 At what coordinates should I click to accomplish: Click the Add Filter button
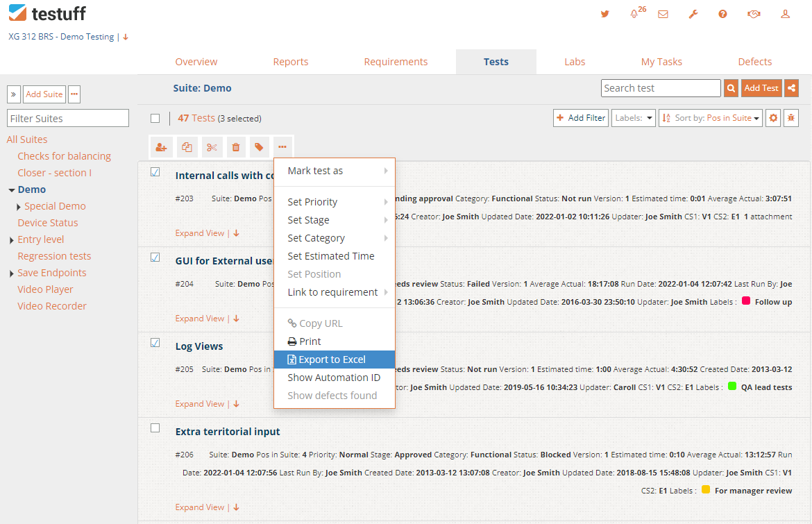580,118
